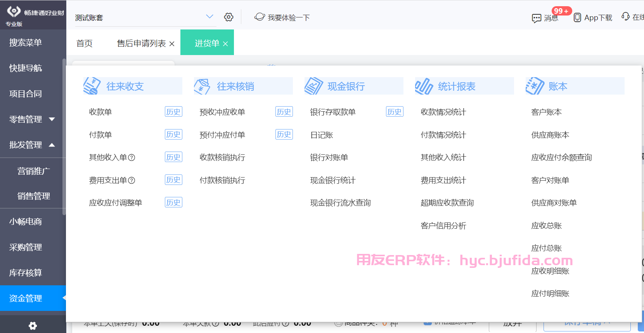
Task: Click the 现金银行 category icon
Action: pyautogui.click(x=313, y=86)
